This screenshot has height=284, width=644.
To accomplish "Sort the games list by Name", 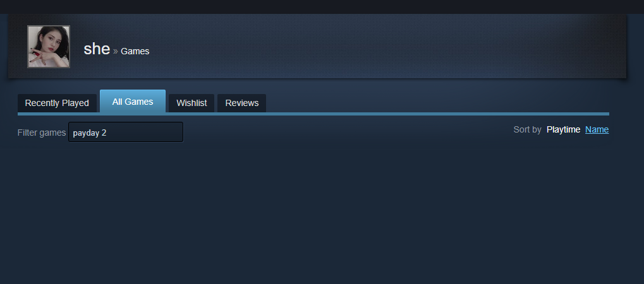I will click(x=597, y=129).
